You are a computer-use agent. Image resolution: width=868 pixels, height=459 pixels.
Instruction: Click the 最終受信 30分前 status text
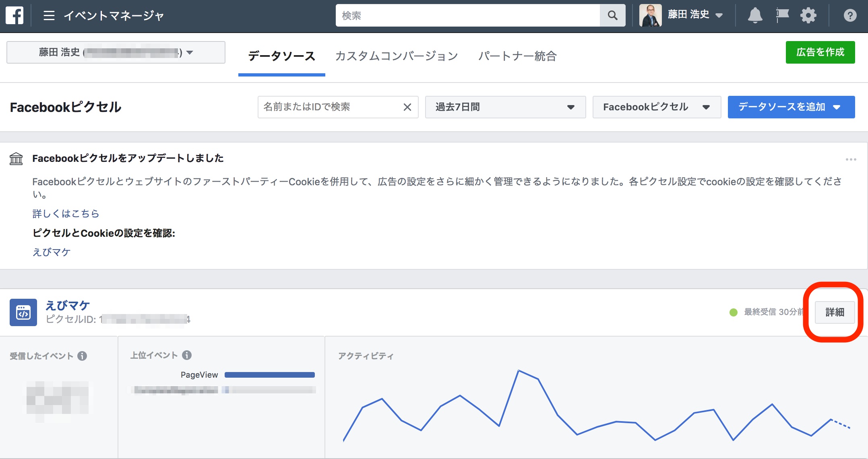pyautogui.click(x=773, y=312)
